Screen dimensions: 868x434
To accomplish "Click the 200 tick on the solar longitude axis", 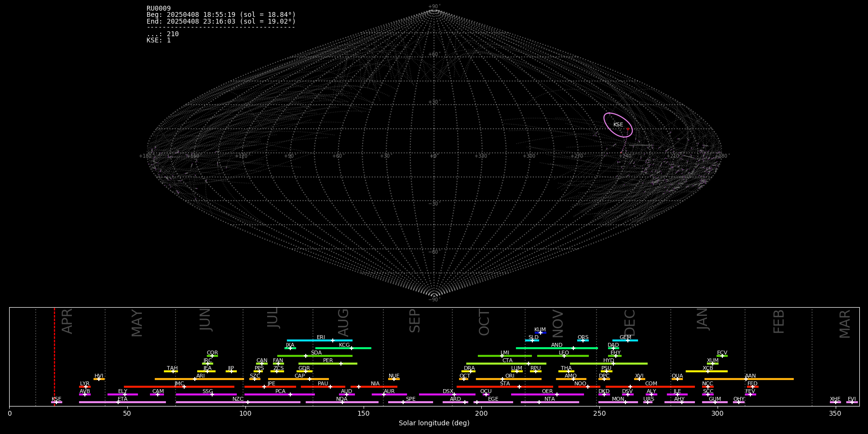I will (481, 413).
